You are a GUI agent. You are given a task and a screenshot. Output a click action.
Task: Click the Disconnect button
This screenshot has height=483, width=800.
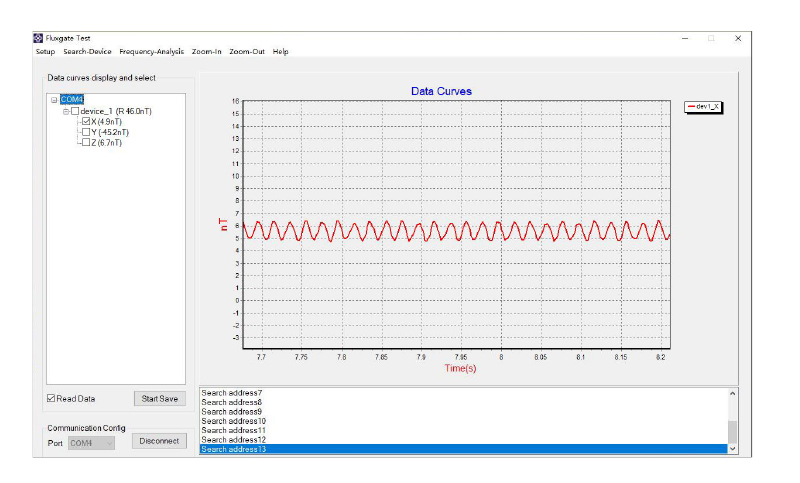pyautogui.click(x=159, y=441)
